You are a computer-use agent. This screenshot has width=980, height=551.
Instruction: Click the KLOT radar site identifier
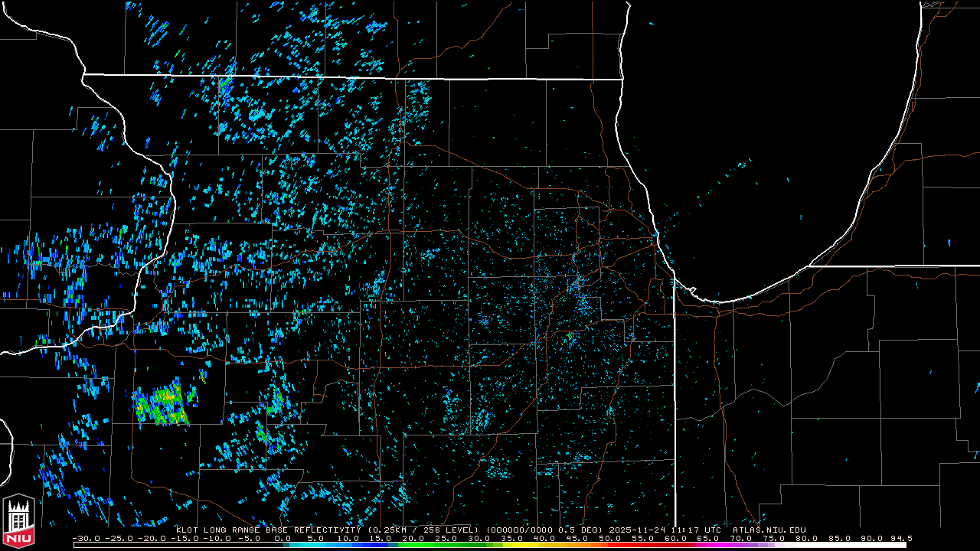click(x=188, y=530)
